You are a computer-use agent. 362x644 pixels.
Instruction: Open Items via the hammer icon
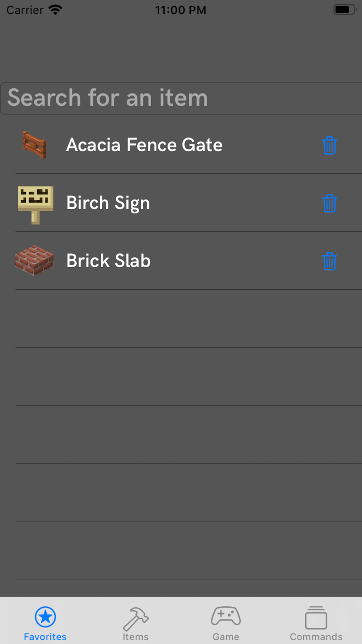pyautogui.click(x=136, y=619)
